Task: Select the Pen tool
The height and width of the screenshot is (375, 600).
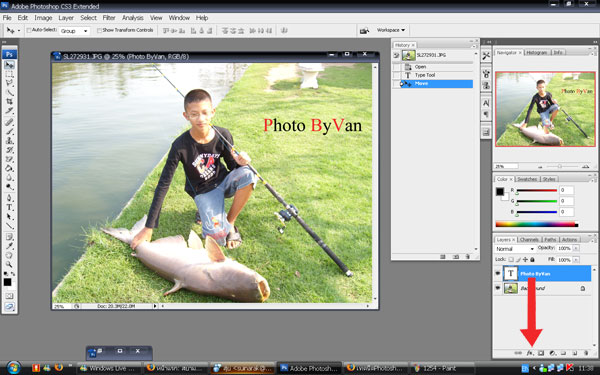Action: pos(9,198)
